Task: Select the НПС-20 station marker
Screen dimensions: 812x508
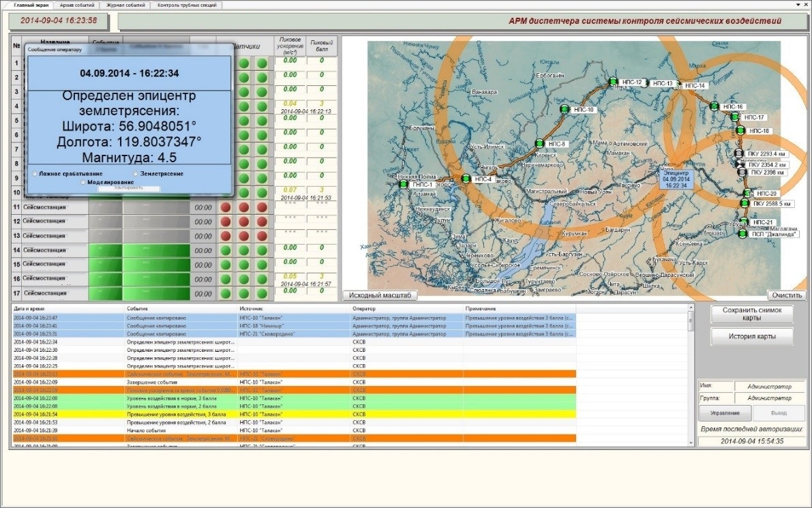Action: tap(747, 193)
